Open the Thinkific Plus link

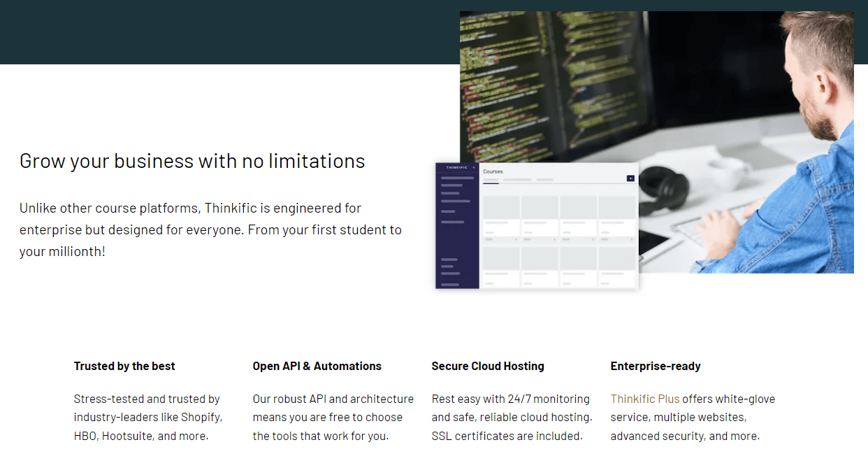tap(645, 399)
